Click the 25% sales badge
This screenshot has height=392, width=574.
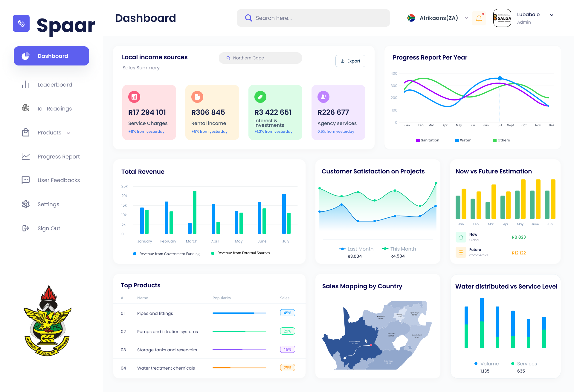(x=288, y=367)
